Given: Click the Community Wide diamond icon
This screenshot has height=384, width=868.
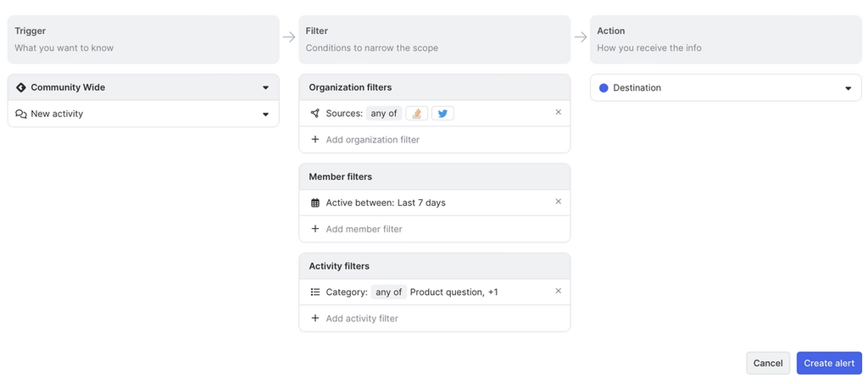Looking at the screenshot, I should point(21,87).
